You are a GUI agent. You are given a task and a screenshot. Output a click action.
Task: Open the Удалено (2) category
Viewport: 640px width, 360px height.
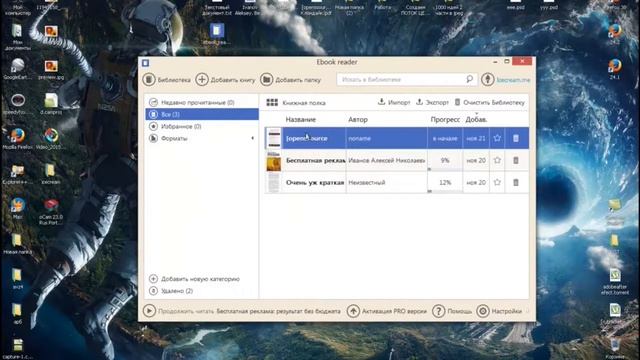pyautogui.click(x=171, y=291)
